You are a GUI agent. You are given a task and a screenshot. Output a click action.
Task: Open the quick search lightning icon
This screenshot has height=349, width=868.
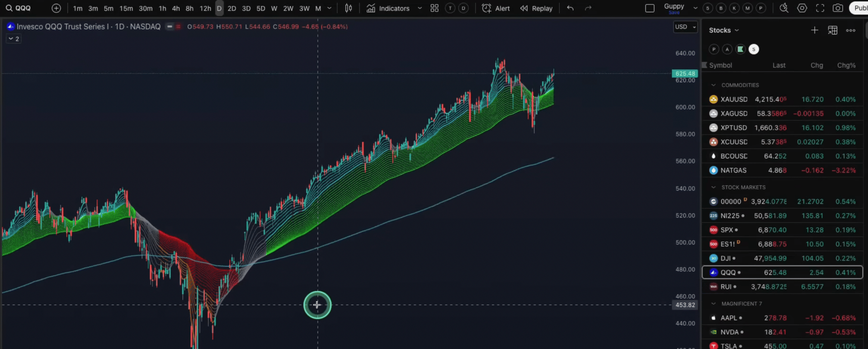click(784, 8)
